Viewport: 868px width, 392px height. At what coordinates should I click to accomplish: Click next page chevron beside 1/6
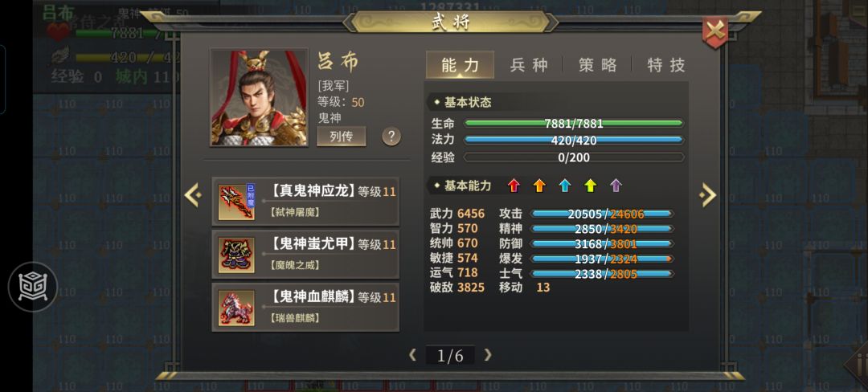pos(488,355)
